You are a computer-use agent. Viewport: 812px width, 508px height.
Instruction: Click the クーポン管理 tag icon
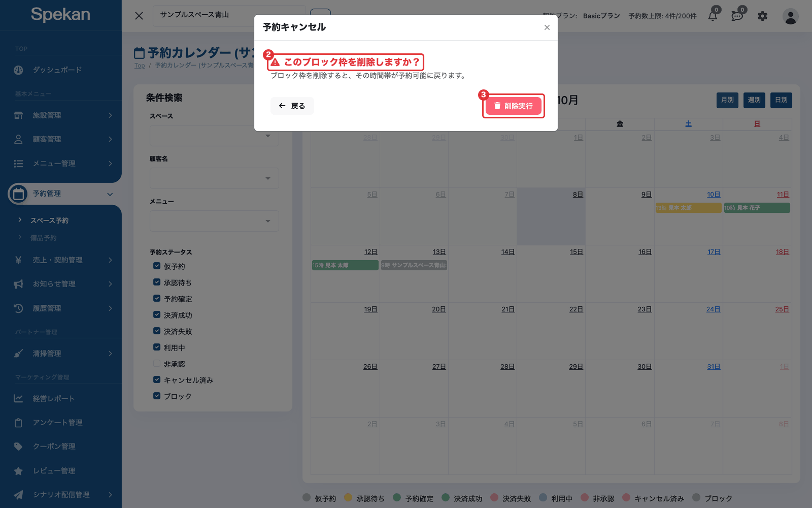18,447
